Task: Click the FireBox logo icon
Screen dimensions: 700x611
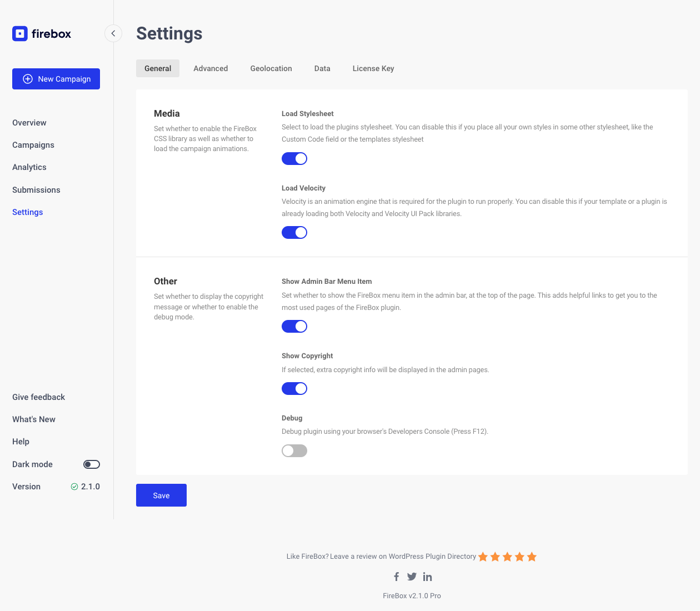Action: click(x=20, y=33)
